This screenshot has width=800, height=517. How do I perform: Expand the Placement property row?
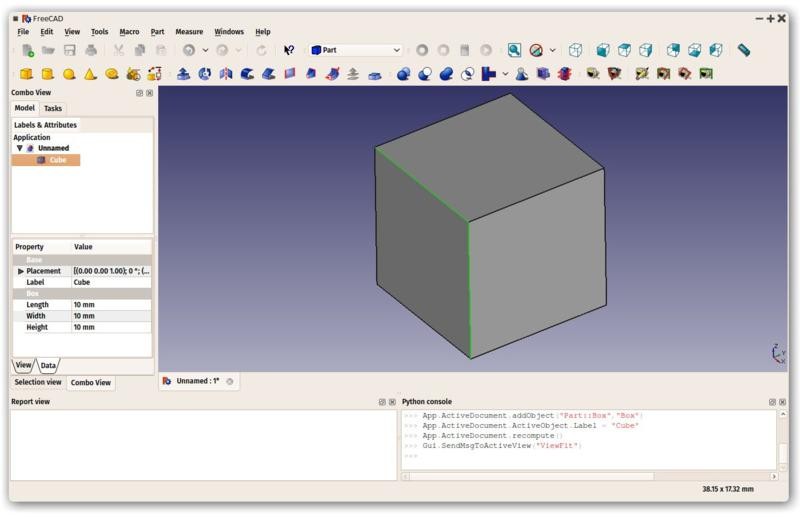[21, 271]
